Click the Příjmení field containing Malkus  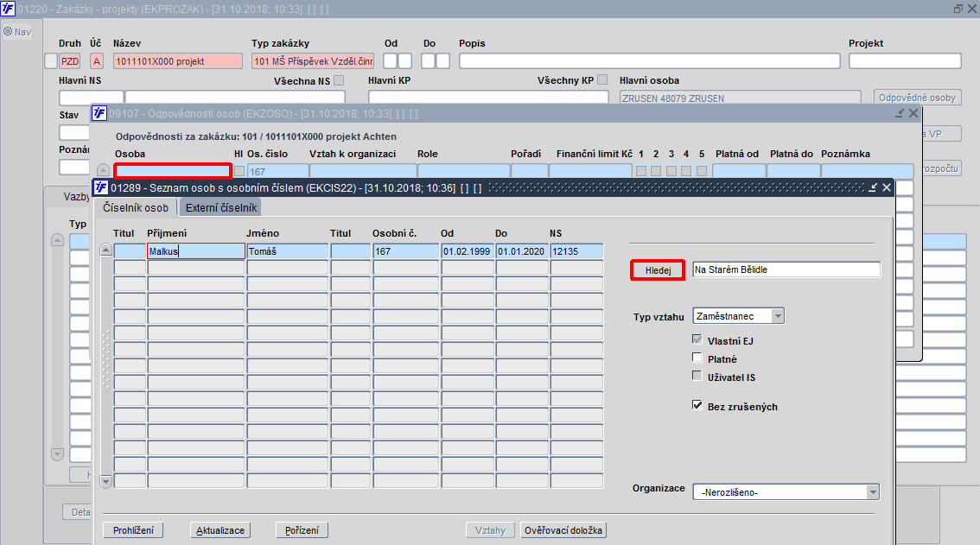tap(195, 251)
